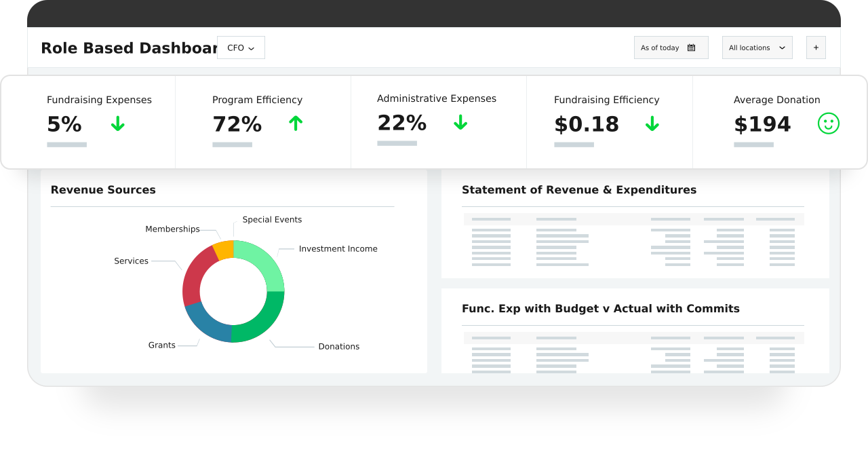Click the Revenue Sources panel title

(x=103, y=190)
